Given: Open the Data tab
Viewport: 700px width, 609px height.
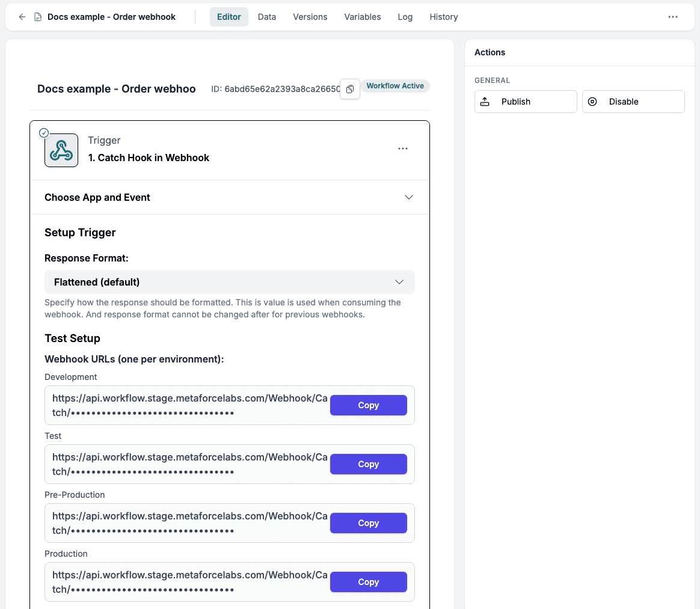Looking at the screenshot, I should pos(267,17).
